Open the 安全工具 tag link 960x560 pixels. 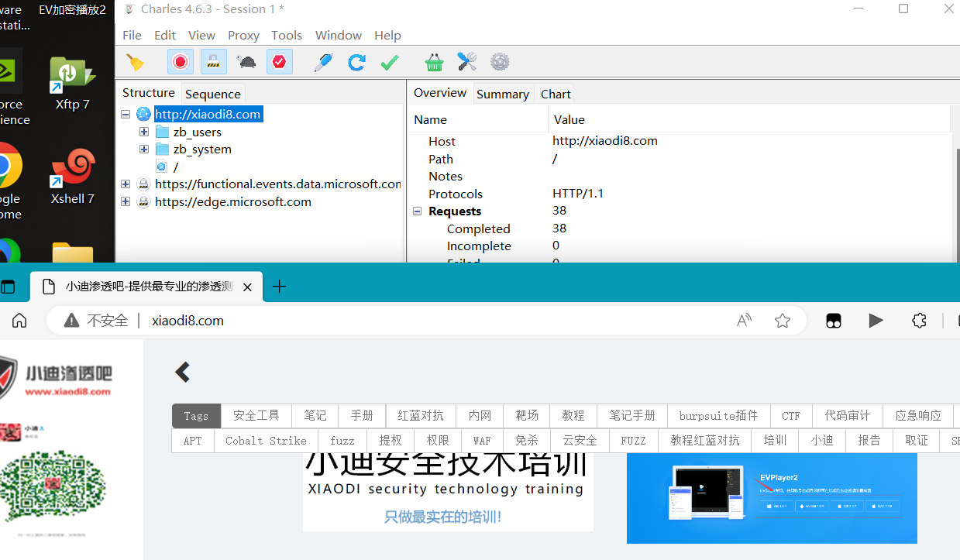pos(256,416)
